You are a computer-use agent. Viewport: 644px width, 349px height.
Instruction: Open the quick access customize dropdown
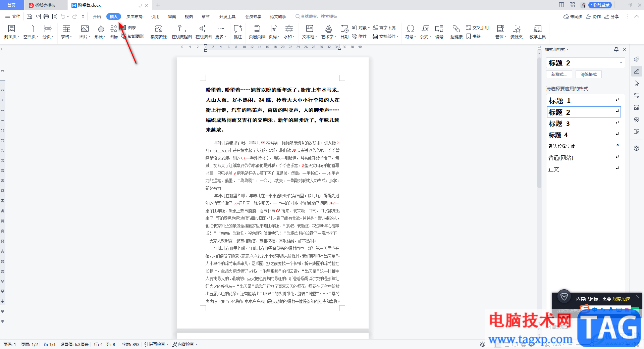(83, 16)
